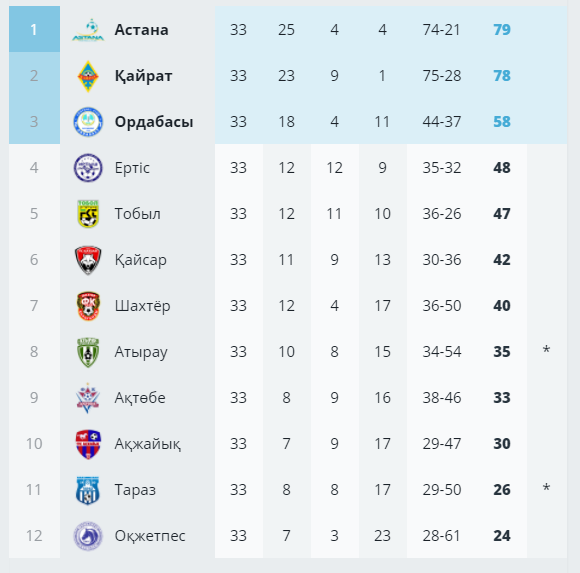This screenshot has width=580, height=573.
Task: Click the asterisk note beside Тараз
Action: coord(546,488)
